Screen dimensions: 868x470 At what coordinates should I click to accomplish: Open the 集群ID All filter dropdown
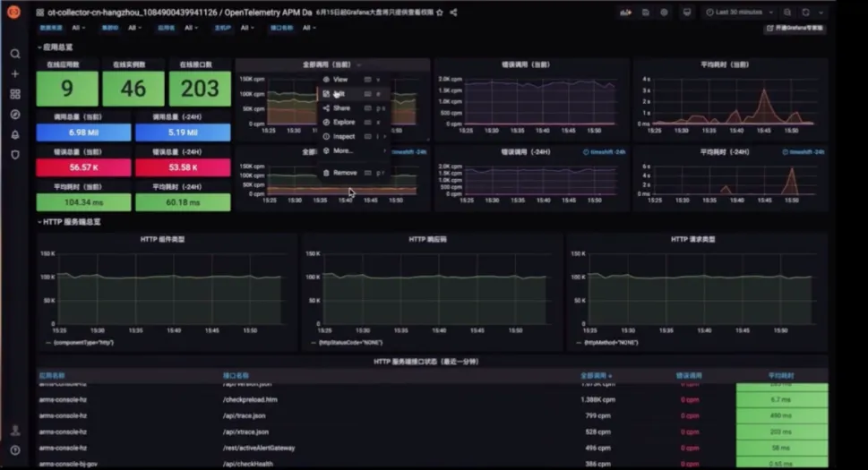coord(134,28)
